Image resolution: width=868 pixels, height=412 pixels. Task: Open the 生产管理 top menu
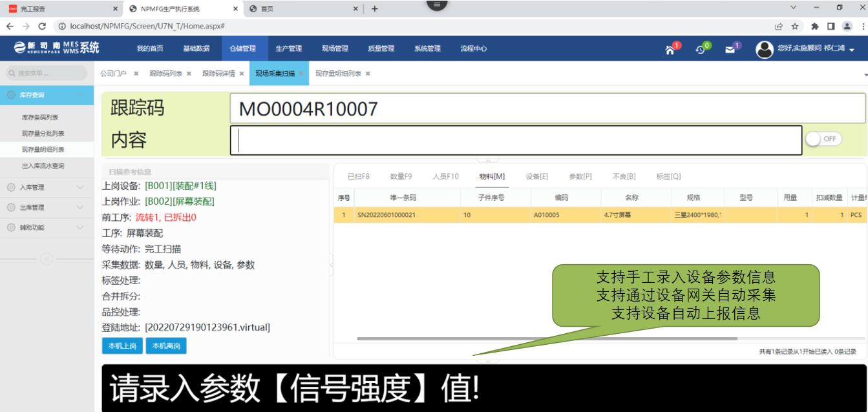[x=289, y=48]
